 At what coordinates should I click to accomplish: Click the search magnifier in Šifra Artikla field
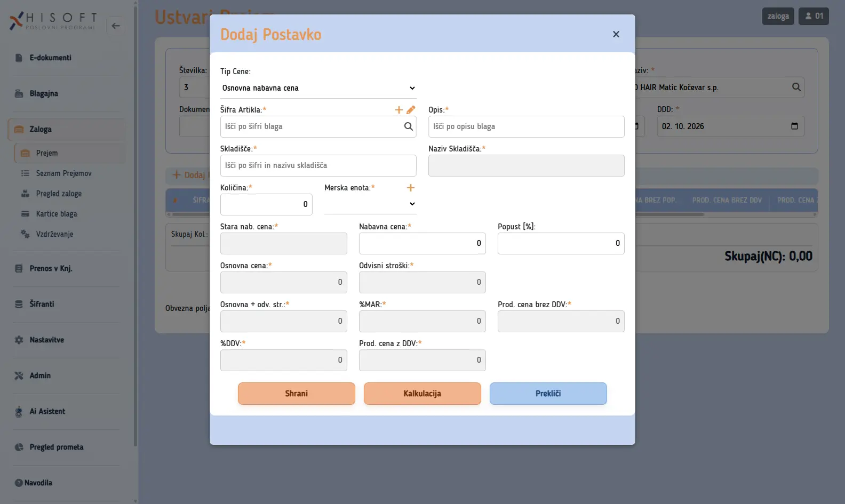point(409,126)
